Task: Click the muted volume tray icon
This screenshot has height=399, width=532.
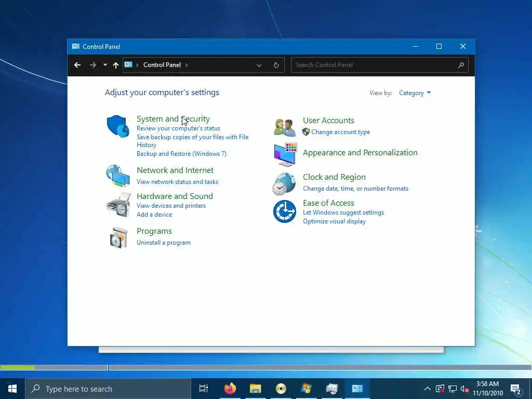Action: click(465, 389)
